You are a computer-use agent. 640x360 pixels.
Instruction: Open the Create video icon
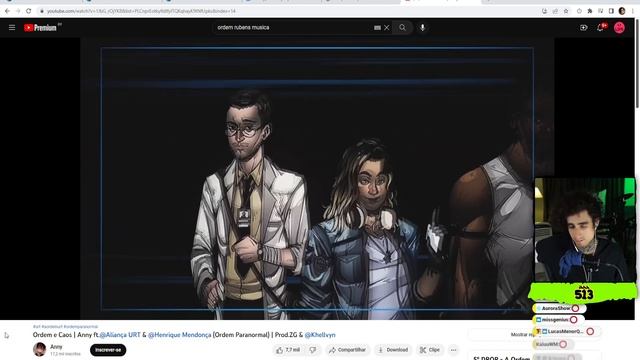click(584, 28)
